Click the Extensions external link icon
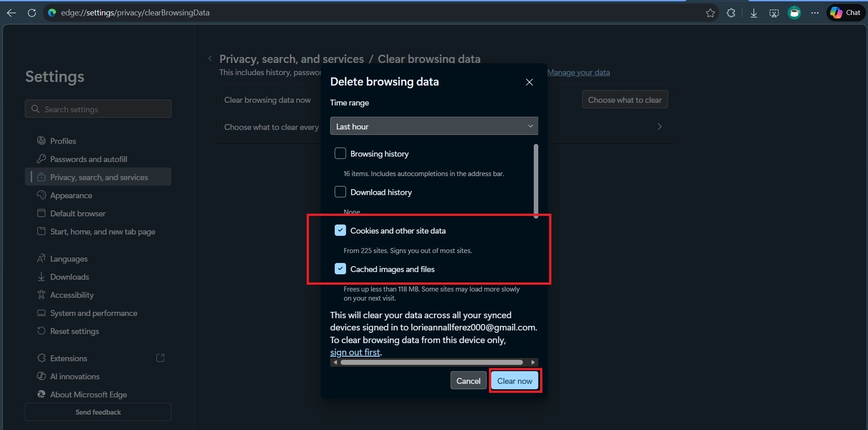The image size is (868, 430). (160, 358)
